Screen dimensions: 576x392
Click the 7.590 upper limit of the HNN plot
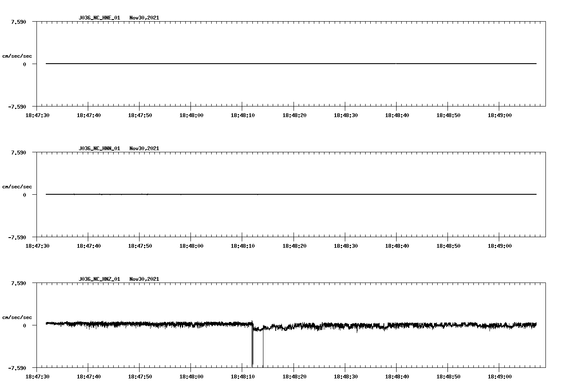tap(19, 152)
